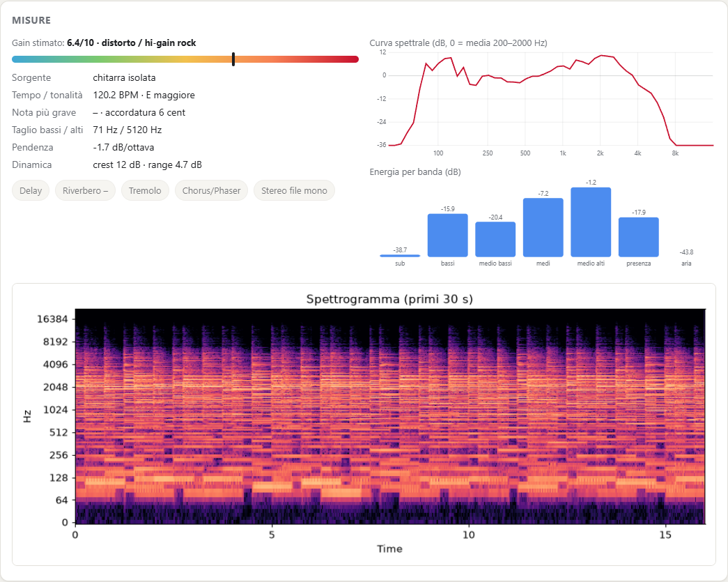Click the -38.7 sub value label
The image size is (728, 582).
(400, 250)
